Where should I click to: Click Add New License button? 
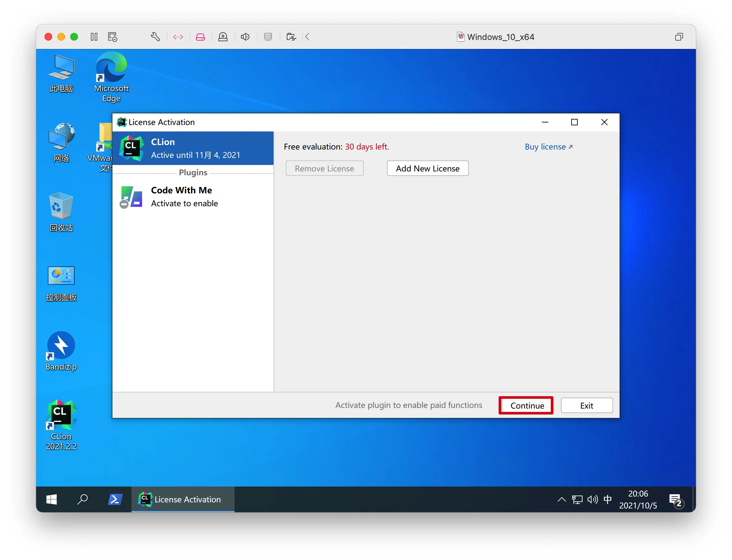tap(428, 169)
